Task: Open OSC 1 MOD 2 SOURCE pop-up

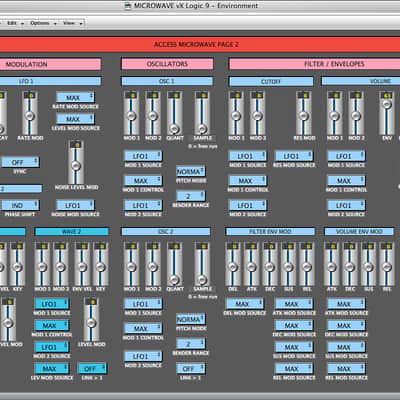Action: click(x=143, y=205)
